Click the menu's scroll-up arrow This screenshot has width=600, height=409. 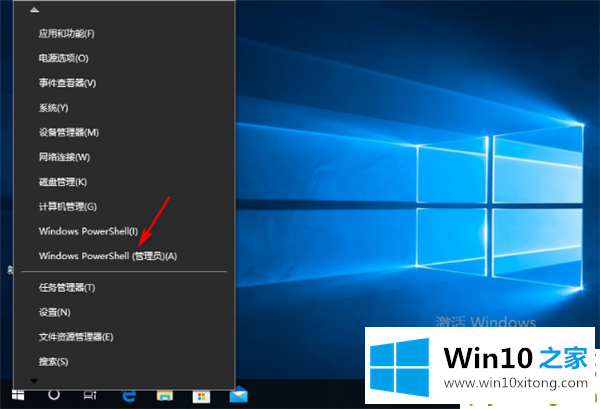click(x=34, y=10)
